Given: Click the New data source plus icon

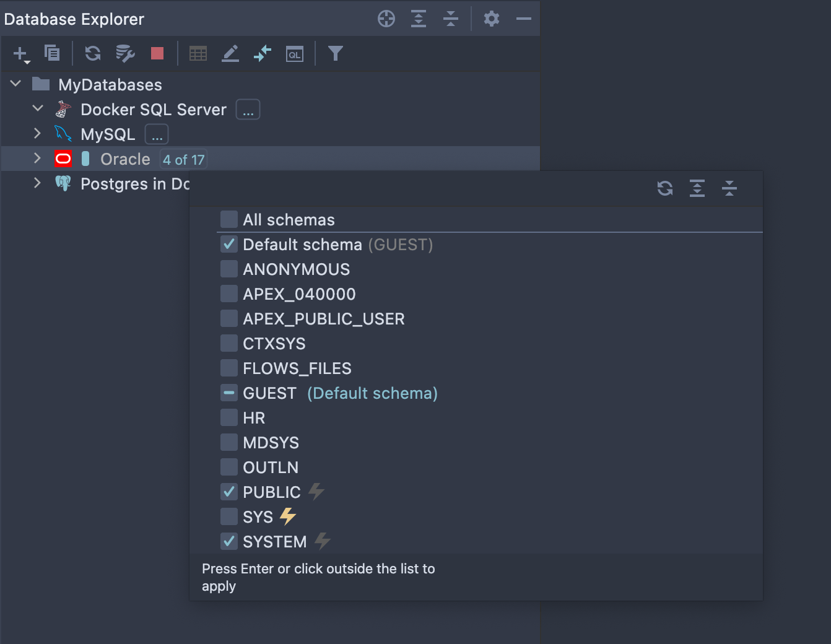Looking at the screenshot, I should point(20,54).
